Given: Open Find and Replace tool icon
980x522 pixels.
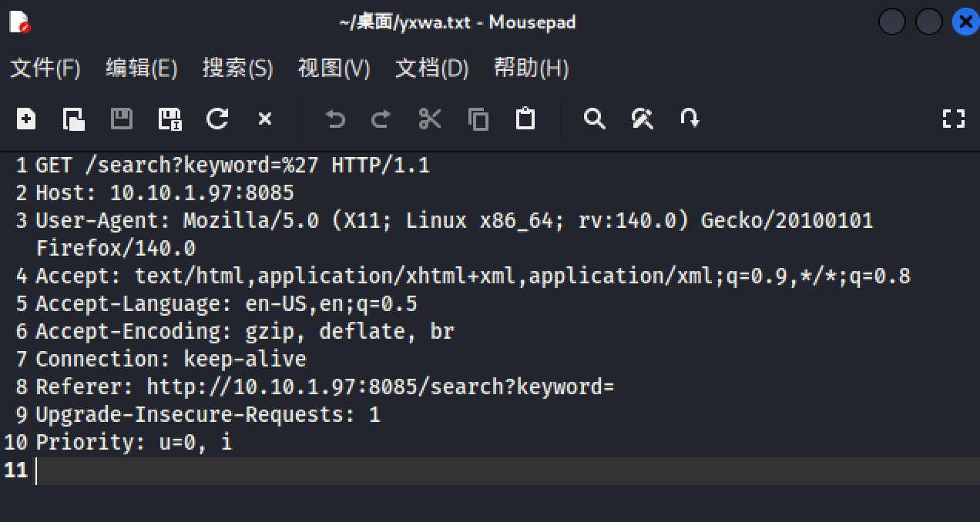Looking at the screenshot, I should tap(643, 119).
